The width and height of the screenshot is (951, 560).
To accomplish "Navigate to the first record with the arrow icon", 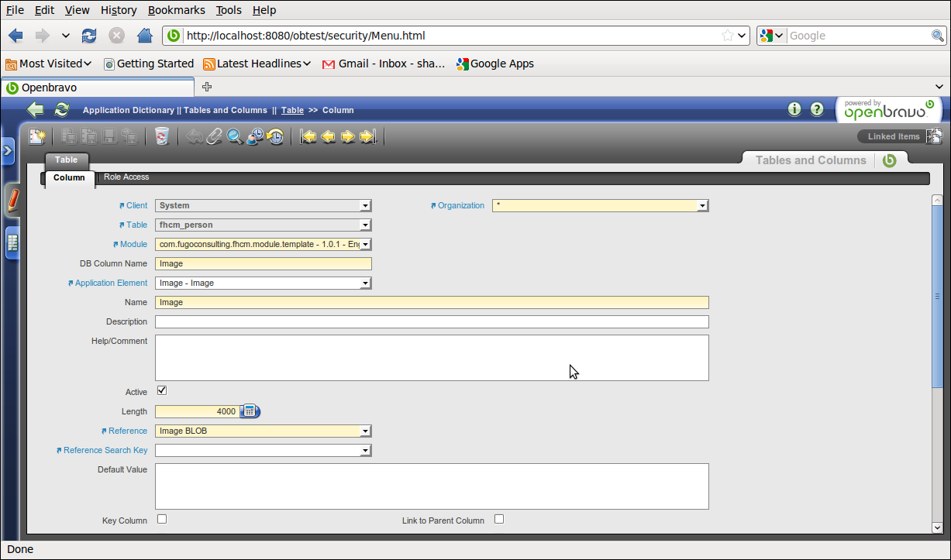I will pos(308,136).
